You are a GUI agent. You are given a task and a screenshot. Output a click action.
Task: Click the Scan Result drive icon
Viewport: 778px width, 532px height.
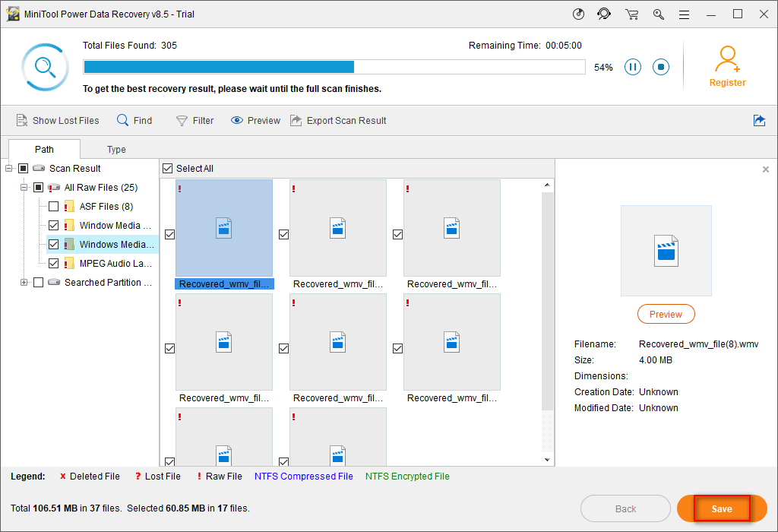39,168
